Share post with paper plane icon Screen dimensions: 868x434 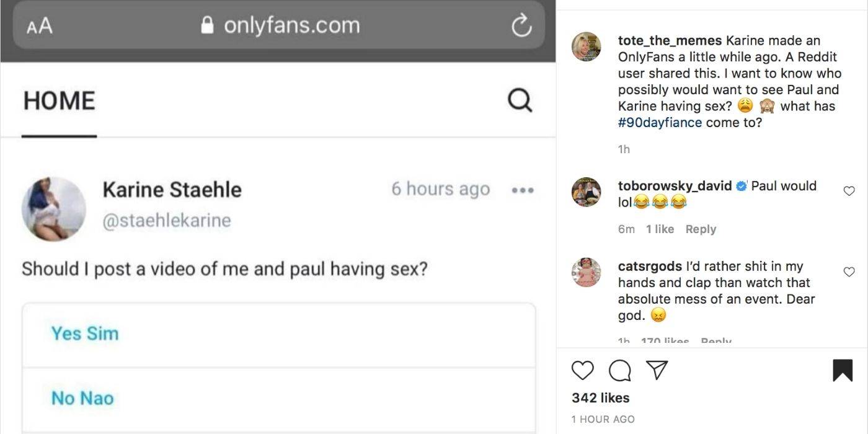[x=656, y=370]
